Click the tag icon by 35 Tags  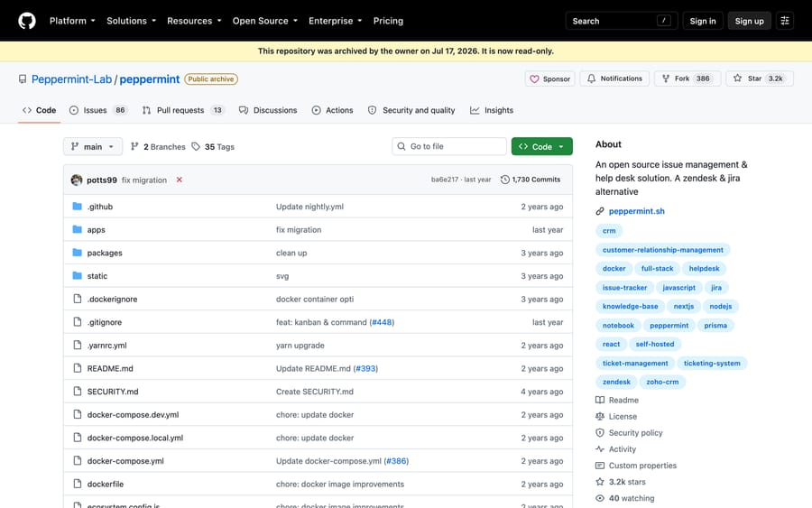196,146
